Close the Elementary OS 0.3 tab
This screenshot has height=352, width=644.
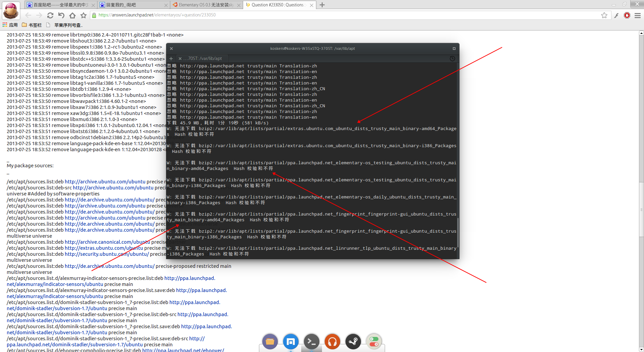(x=238, y=5)
